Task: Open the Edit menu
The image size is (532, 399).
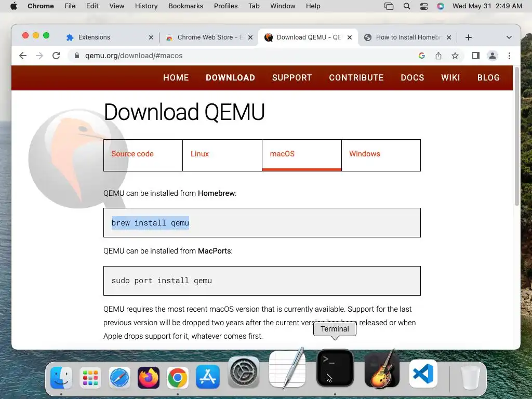Action: click(92, 6)
